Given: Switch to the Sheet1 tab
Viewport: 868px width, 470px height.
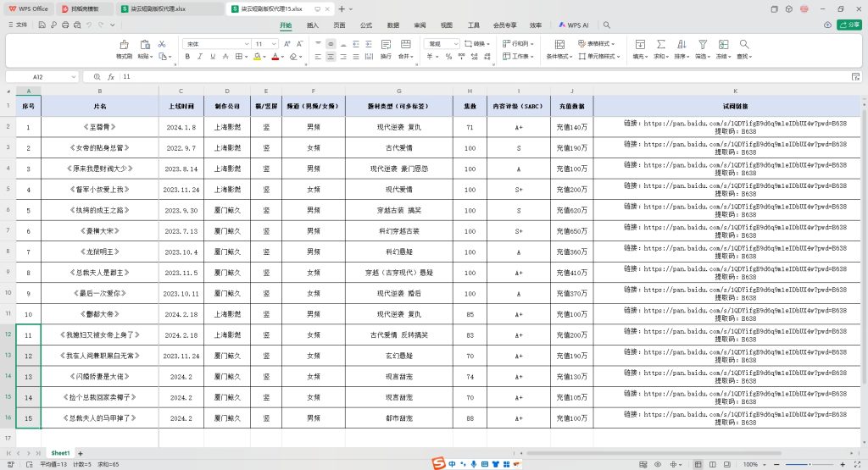Looking at the screenshot, I should (x=60, y=453).
